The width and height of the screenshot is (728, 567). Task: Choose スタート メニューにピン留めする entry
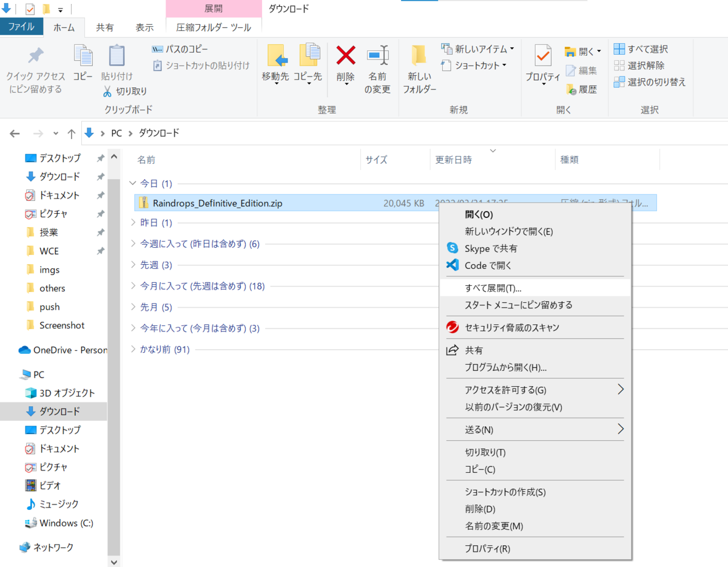point(534,305)
